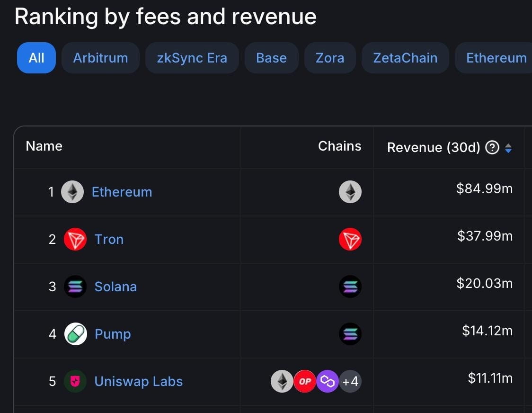Switch to the zkSync Era tab
Viewport: 532px width, 413px height.
click(192, 58)
